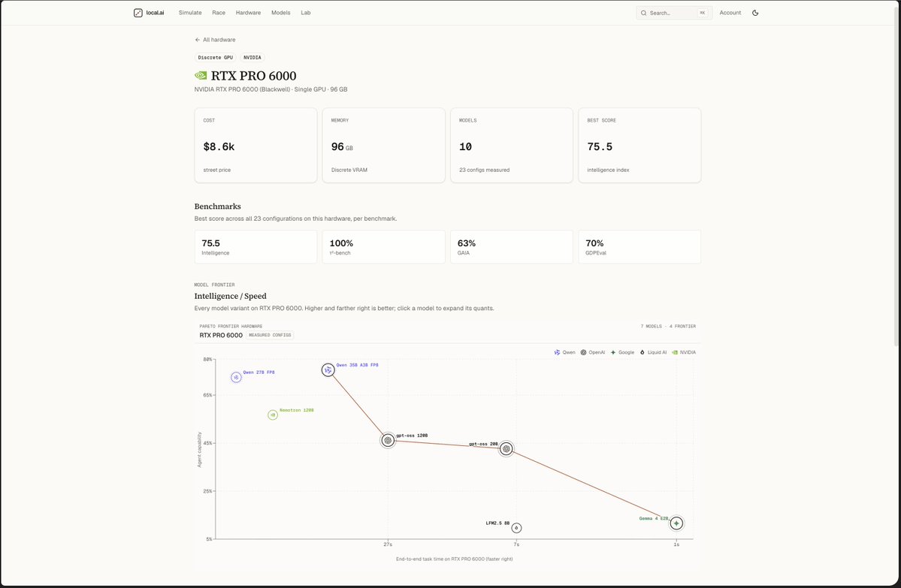Select the gpt-oss 120B chart point
The width and height of the screenshot is (901, 588).
point(388,440)
